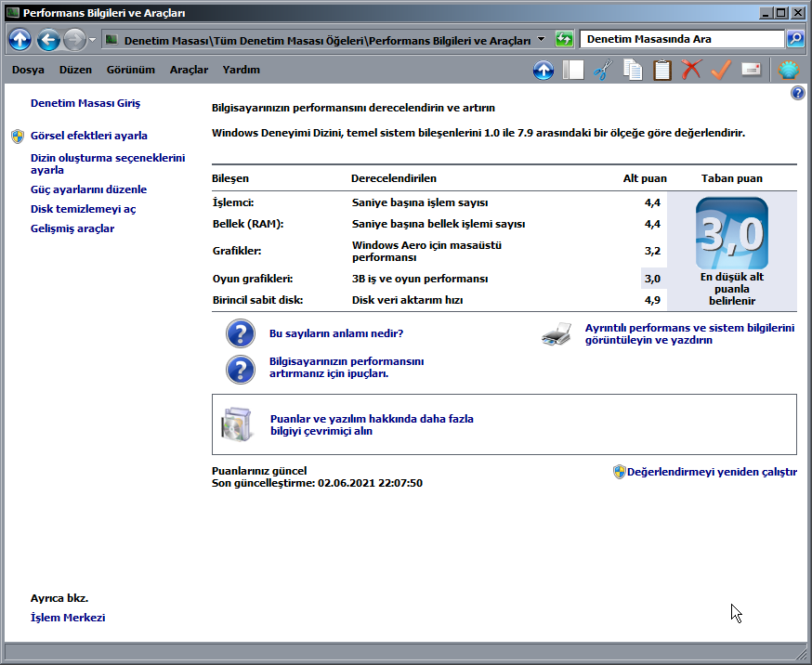Viewport: 812px width, 665px height.
Task: Click the Back navigation arrow
Action: (48, 39)
